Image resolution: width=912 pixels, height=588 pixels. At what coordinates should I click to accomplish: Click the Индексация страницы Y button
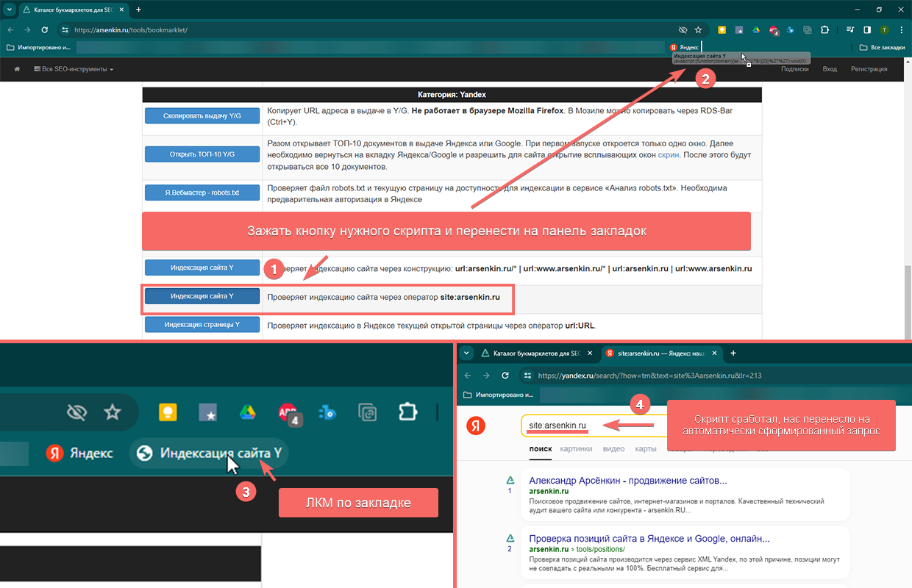click(x=202, y=325)
